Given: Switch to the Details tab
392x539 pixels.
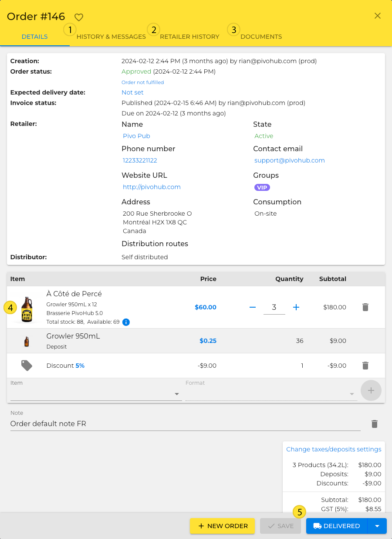Looking at the screenshot, I should (x=35, y=37).
